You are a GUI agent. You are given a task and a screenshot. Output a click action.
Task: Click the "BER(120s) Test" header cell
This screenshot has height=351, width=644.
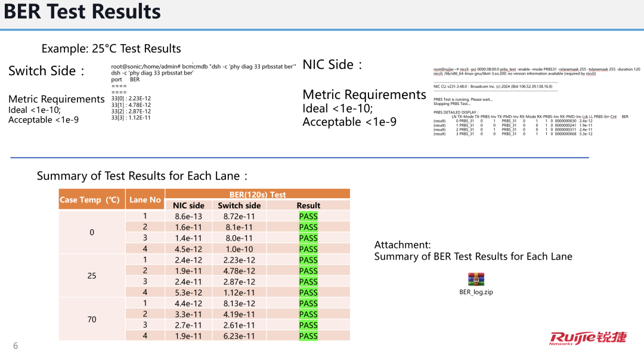258,195
